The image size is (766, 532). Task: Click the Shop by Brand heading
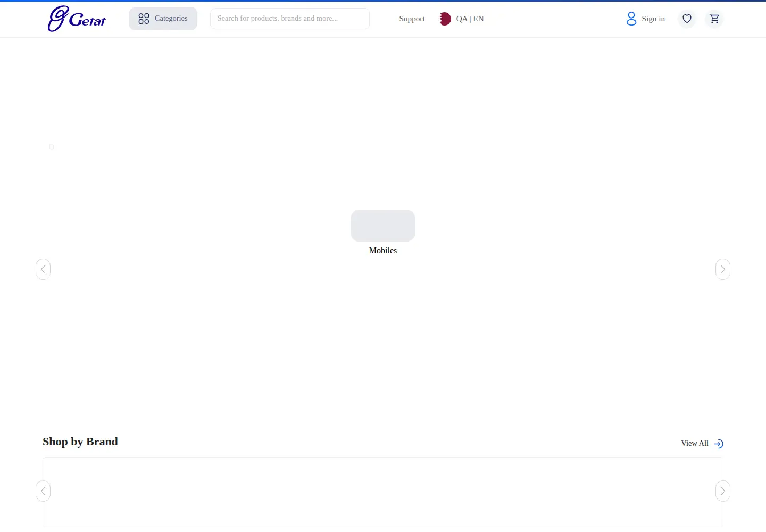[x=80, y=442]
